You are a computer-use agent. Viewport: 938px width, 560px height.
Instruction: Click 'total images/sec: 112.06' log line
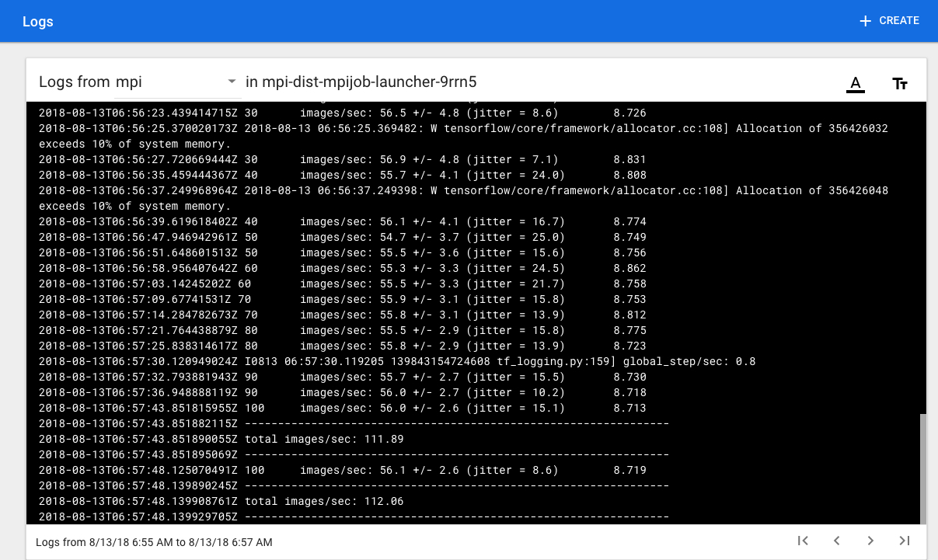point(221,501)
